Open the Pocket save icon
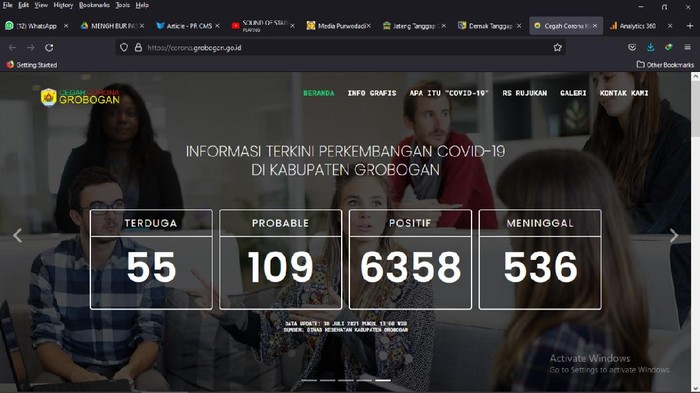700x393 pixels. pos(632,47)
